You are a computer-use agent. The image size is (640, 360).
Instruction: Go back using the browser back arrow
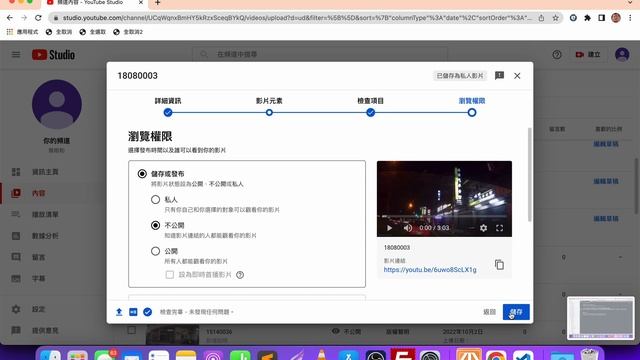point(9,18)
